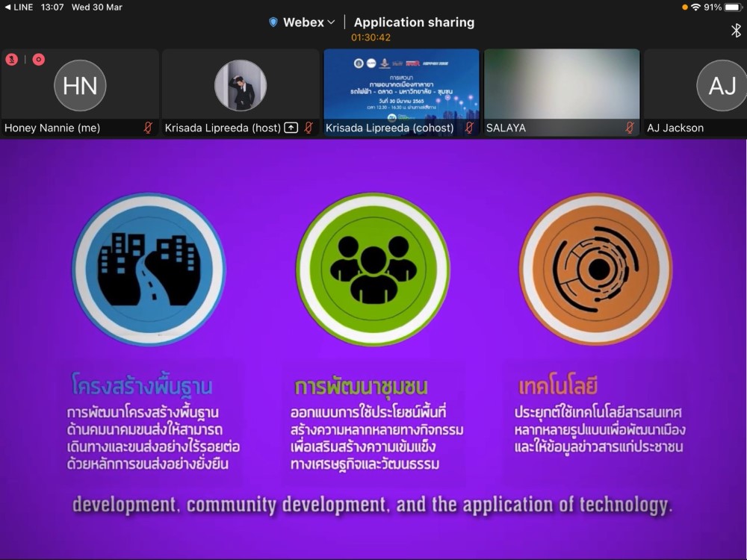
Task: Toggle the muted mic icon on Krisada cohost
Action: (469, 128)
